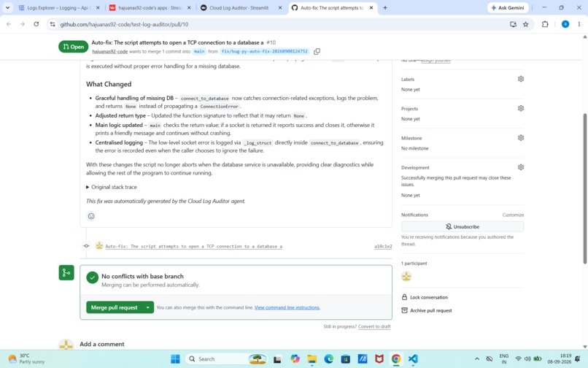This screenshot has height=368, width=588.
Task: Go back in browser history
Action: click(9, 24)
